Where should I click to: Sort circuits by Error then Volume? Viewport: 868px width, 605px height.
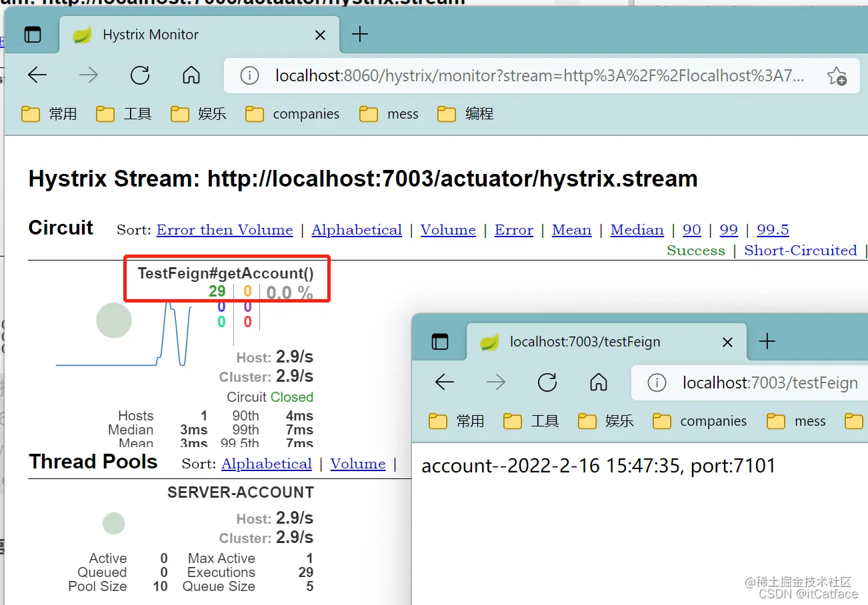pos(225,230)
